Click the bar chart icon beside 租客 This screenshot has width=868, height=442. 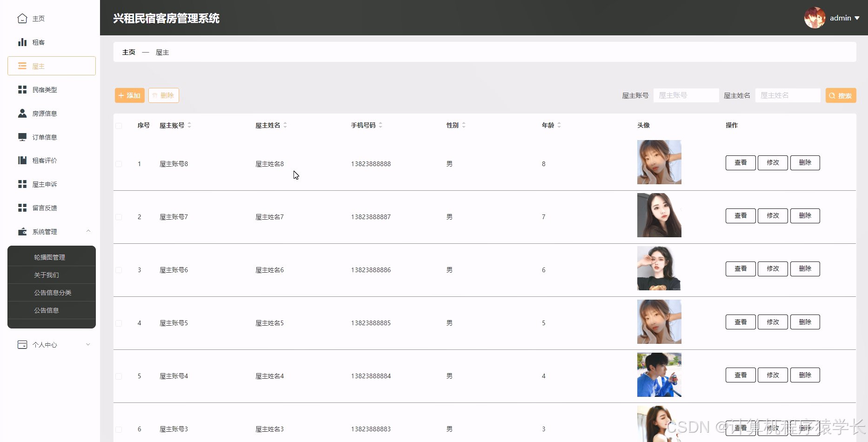point(22,42)
